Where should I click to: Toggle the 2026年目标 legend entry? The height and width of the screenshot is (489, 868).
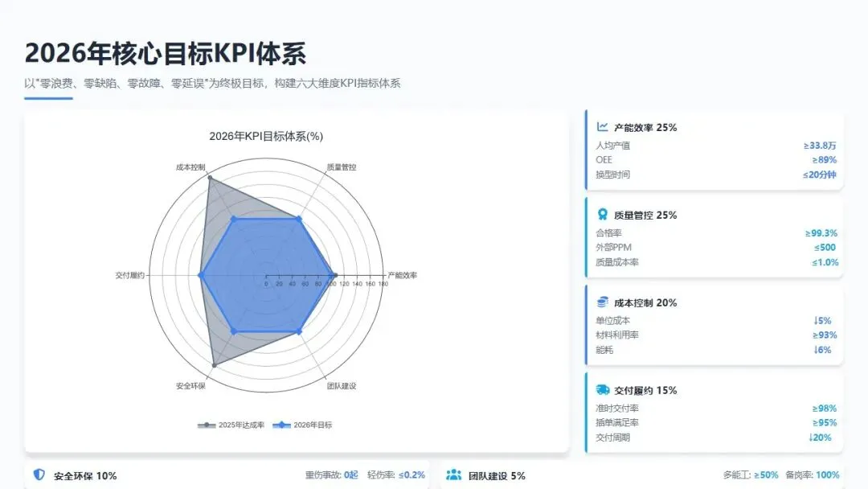302,425
